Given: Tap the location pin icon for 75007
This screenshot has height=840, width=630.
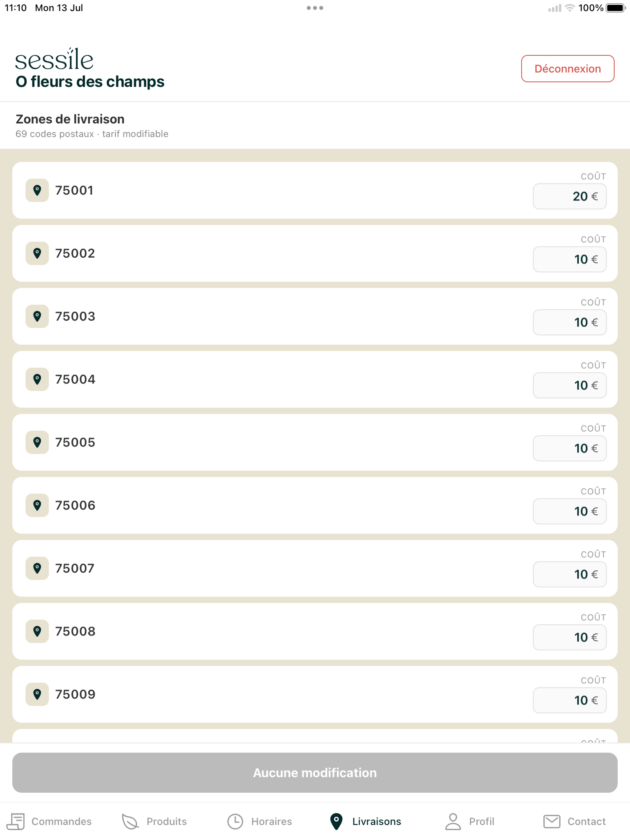Looking at the screenshot, I should pyautogui.click(x=37, y=568).
